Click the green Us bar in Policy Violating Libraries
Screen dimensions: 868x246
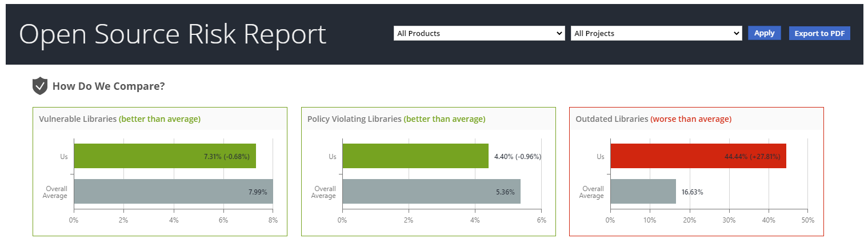pyautogui.click(x=415, y=156)
